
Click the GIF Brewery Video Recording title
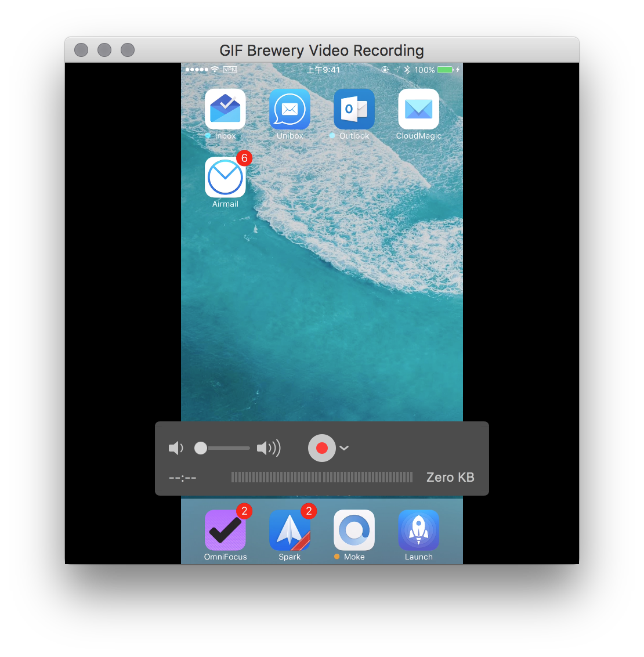coord(321,50)
